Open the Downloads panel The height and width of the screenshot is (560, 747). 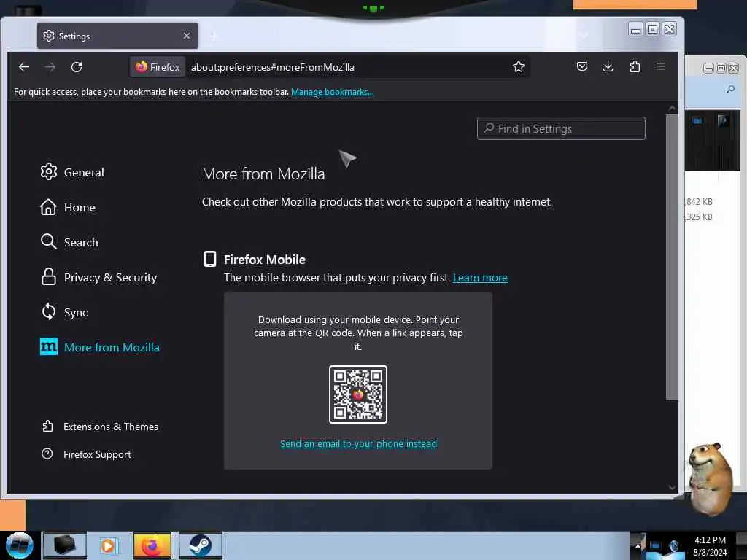pyautogui.click(x=608, y=66)
